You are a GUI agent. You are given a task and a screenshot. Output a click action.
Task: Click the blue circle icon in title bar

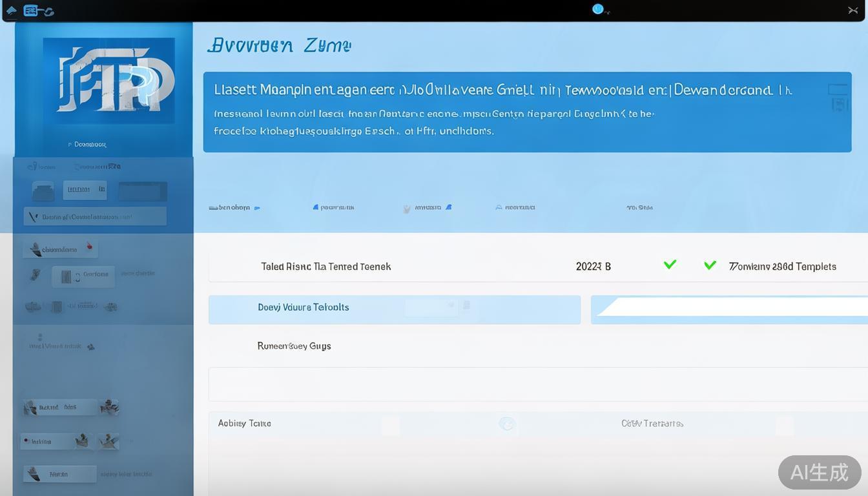[x=598, y=9]
